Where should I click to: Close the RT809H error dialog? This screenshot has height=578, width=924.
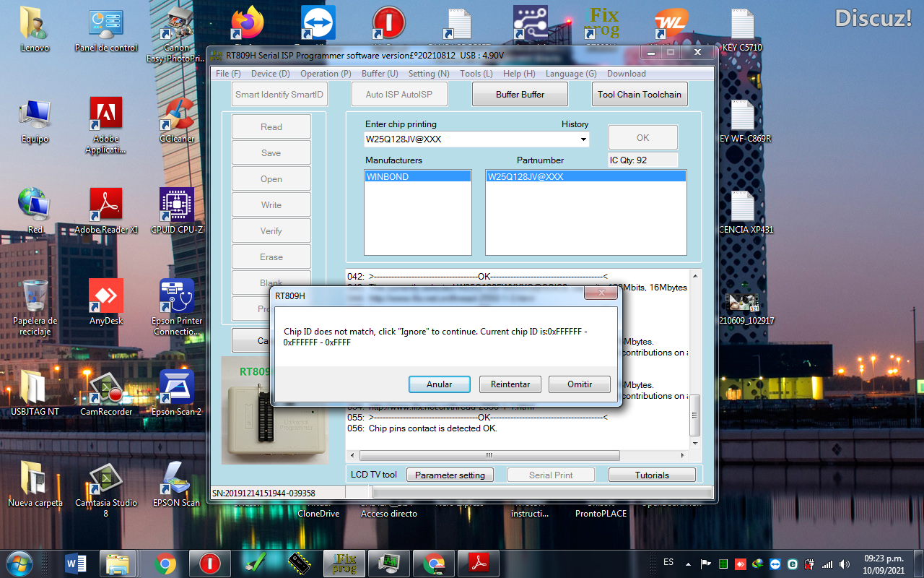[x=600, y=293]
